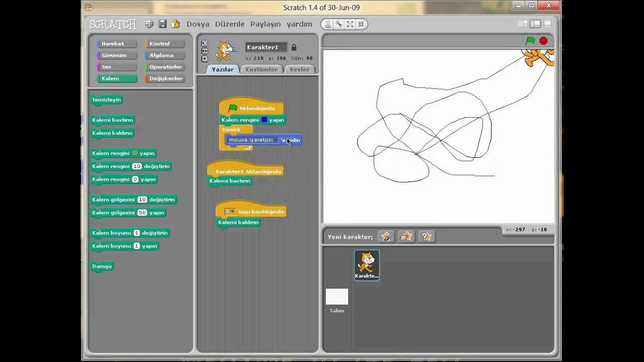Get a surprise sprite with question mark icon
The image size is (644, 362).
(426, 236)
